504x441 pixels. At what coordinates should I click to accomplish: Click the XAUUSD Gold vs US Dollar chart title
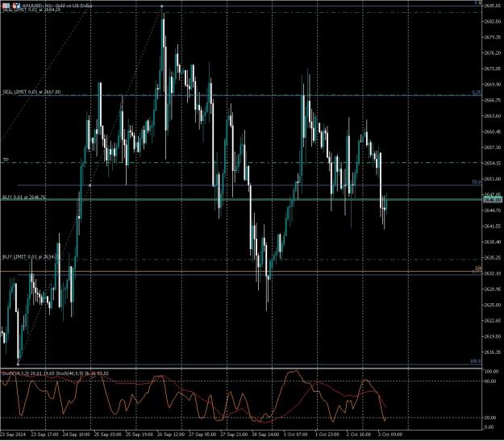point(58,6)
